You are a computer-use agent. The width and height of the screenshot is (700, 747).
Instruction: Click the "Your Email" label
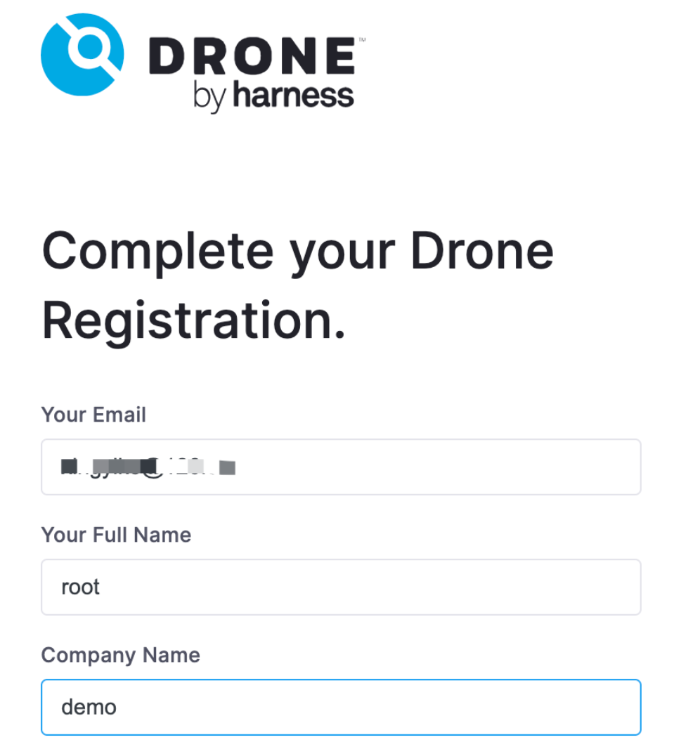[93, 415]
